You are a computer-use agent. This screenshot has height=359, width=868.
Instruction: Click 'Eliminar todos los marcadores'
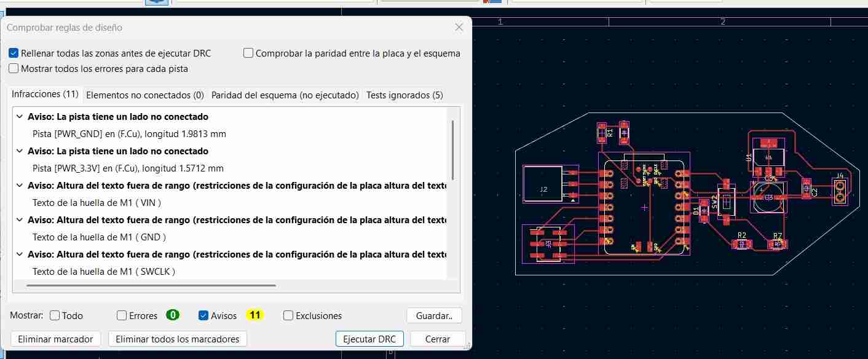[x=177, y=338]
